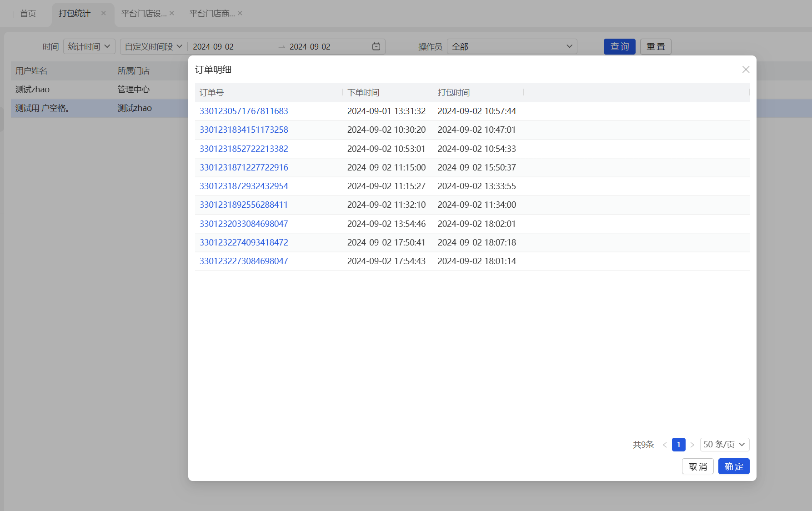Click the 查询 button
Image resolution: width=812 pixels, height=511 pixels.
[x=620, y=46]
